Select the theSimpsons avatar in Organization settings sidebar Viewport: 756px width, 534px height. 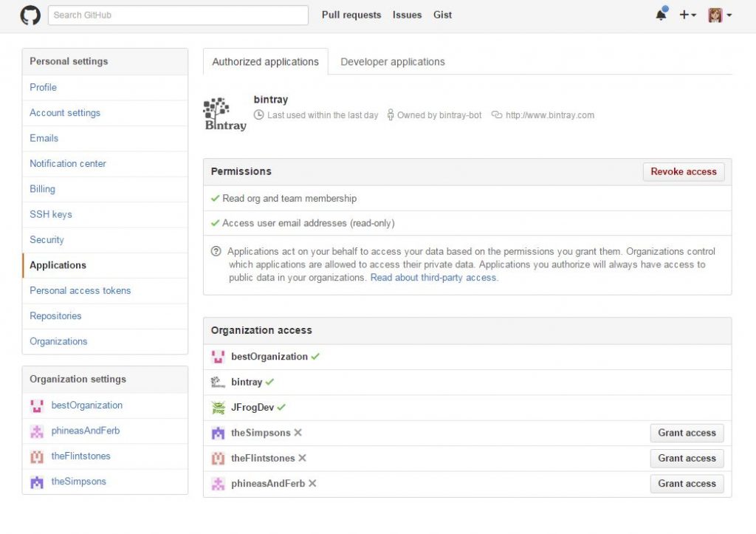38,481
